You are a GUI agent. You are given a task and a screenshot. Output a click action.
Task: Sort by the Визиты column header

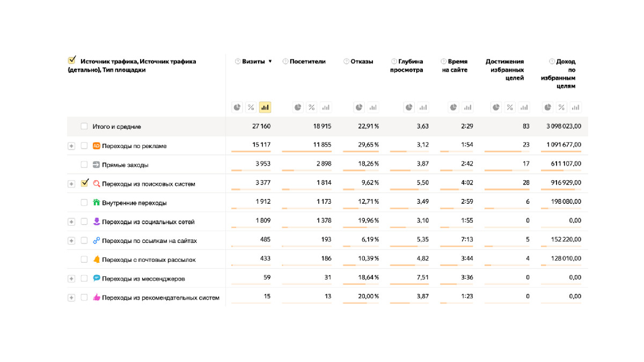[x=254, y=62]
